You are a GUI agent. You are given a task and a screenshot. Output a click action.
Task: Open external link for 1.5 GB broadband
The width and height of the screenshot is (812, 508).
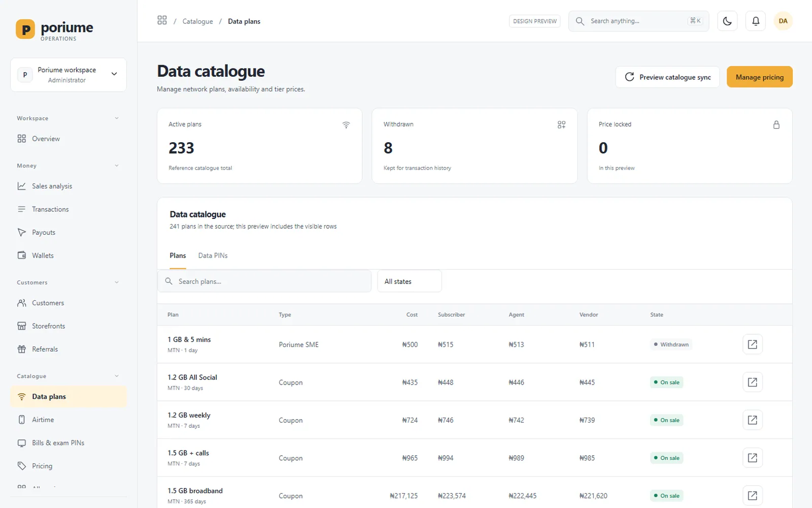click(753, 495)
